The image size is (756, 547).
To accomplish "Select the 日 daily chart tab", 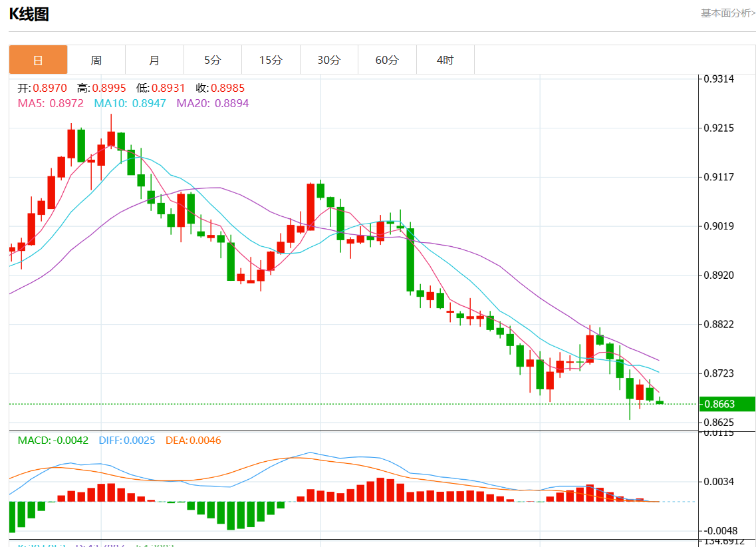I will tap(38, 60).
